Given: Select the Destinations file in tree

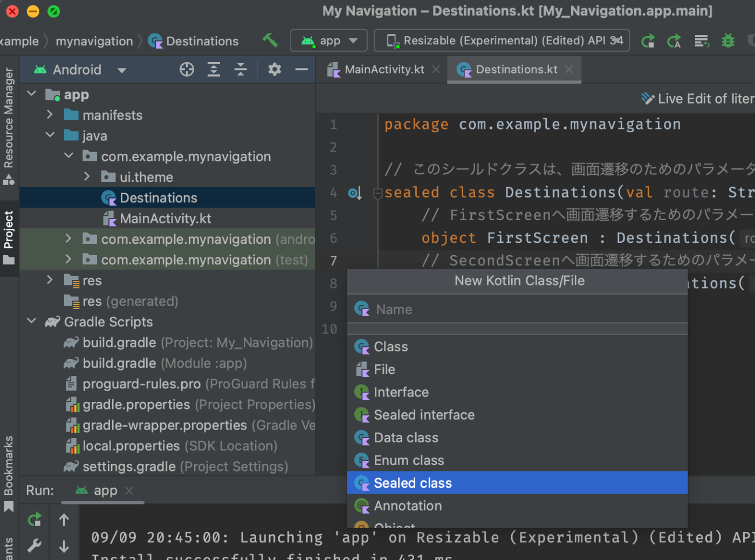Looking at the screenshot, I should tap(167, 197).
